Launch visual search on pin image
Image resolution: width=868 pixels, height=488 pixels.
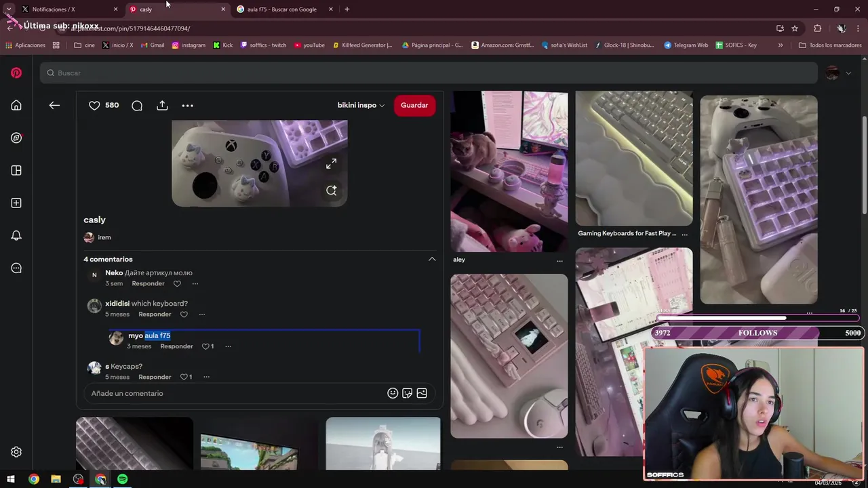coord(331,190)
